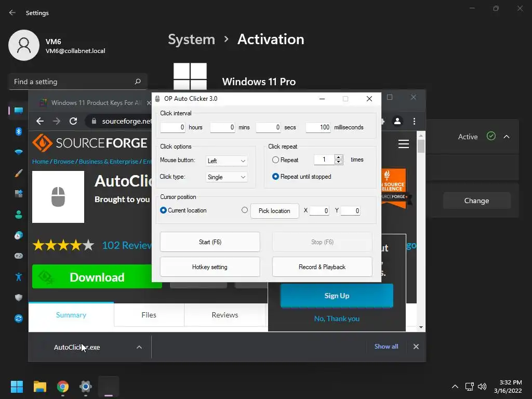Open Business & Enterprise breadcrumb link
The height and width of the screenshot is (399, 532).
[109, 162]
